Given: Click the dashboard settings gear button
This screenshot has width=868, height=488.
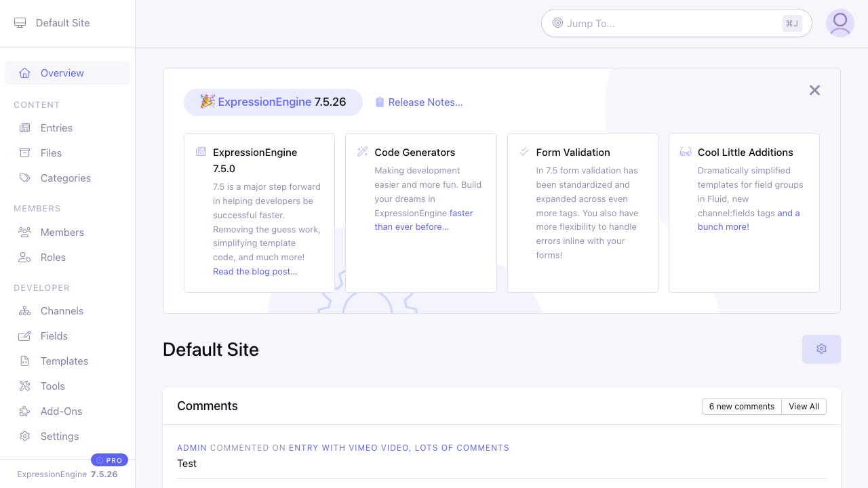Looking at the screenshot, I should coord(821,349).
